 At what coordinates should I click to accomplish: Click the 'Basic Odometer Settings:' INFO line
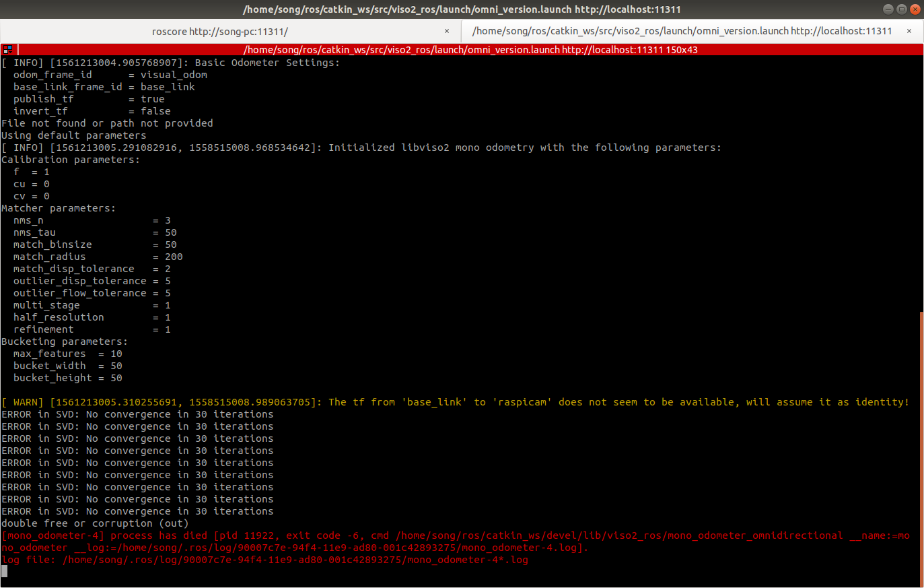(x=171, y=63)
